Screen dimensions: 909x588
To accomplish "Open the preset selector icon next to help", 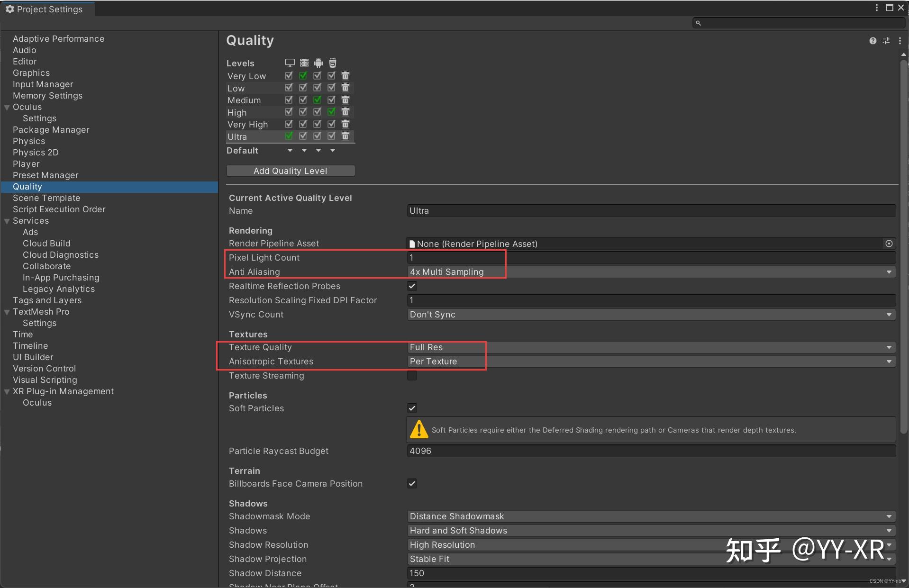I will (x=886, y=41).
